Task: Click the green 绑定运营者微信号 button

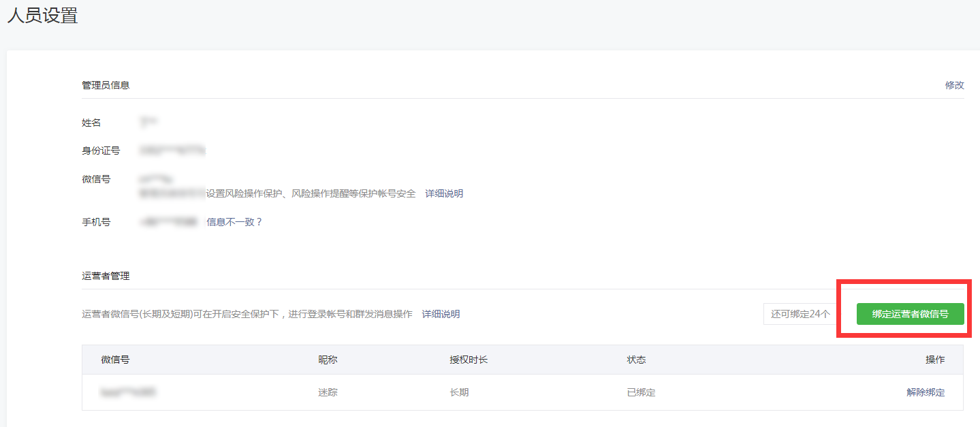Action: 910,314
